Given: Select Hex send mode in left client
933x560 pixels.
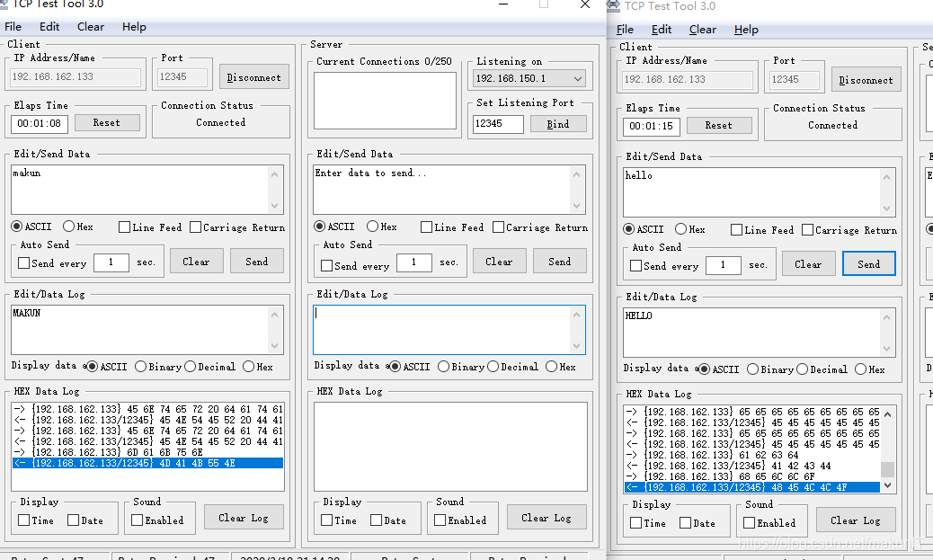Looking at the screenshot, I should click(x=78, y=227).
